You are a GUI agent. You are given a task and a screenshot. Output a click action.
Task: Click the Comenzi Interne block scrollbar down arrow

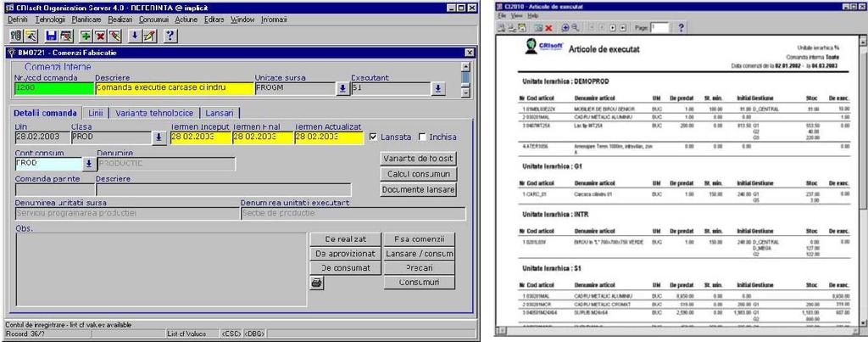point(465,92)
